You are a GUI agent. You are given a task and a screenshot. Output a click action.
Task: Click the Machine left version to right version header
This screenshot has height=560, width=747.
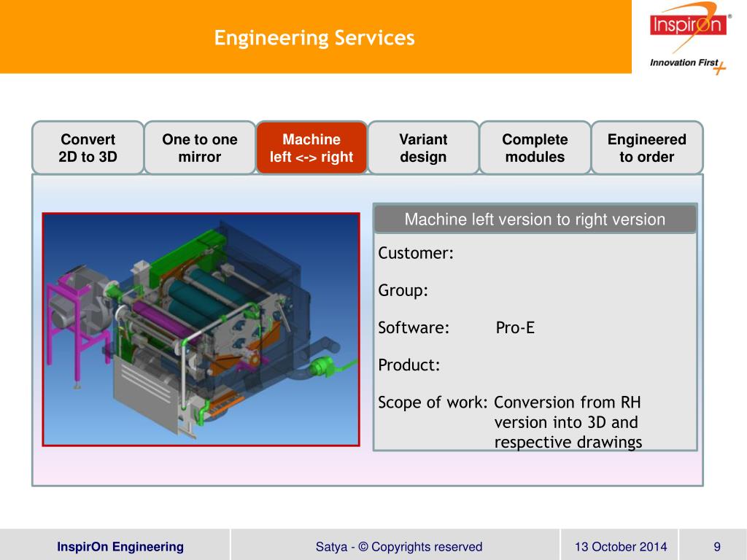coord(535,219)
